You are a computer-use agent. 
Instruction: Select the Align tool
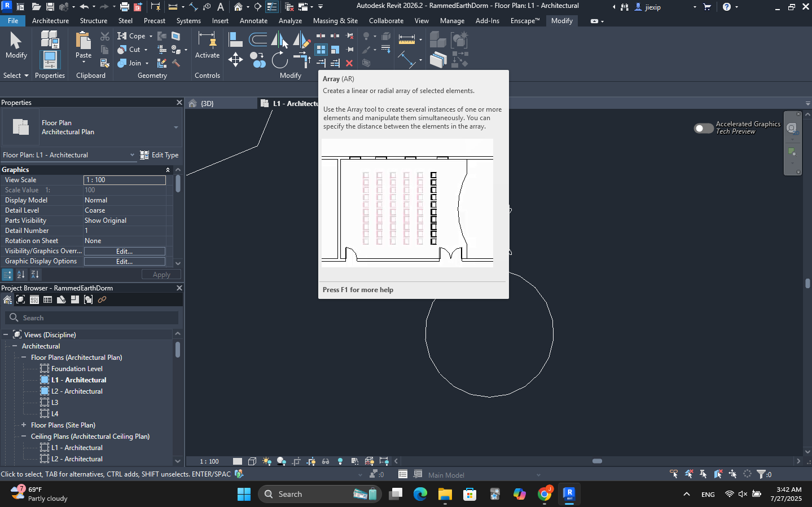[x=235, y=39]
